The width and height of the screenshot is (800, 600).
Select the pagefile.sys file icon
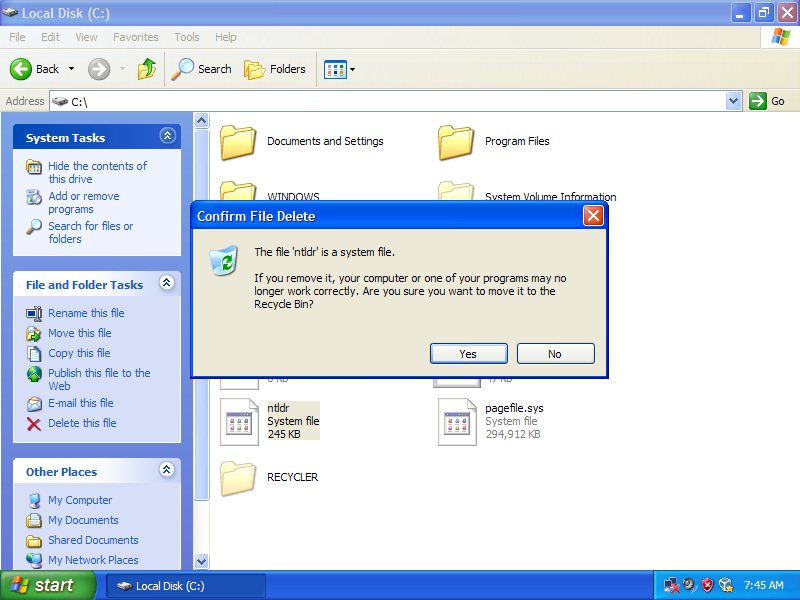457,422
